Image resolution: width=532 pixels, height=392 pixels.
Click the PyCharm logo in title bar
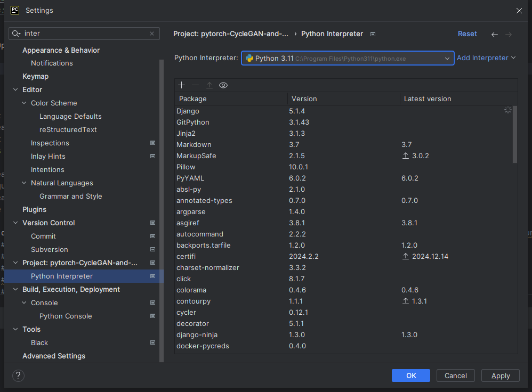15,10
